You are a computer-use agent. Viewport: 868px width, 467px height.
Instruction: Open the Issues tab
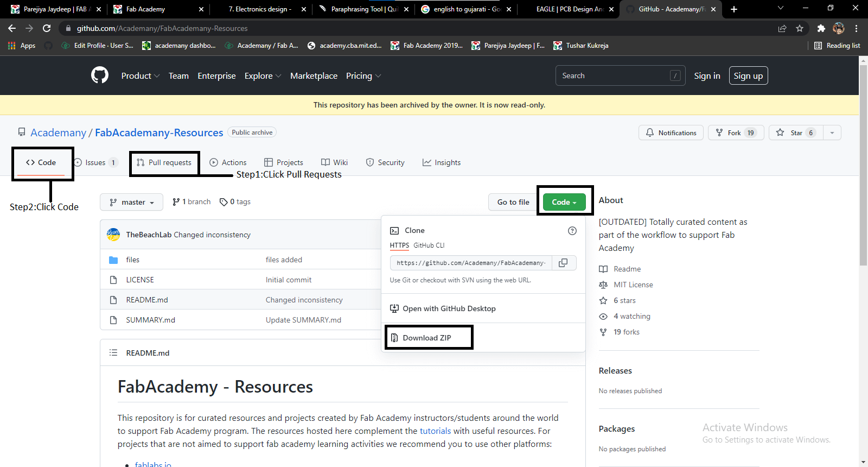tap(96, 162)
